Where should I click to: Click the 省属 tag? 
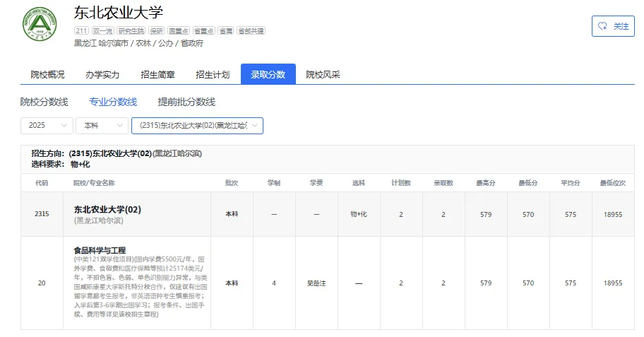(226, 31)
